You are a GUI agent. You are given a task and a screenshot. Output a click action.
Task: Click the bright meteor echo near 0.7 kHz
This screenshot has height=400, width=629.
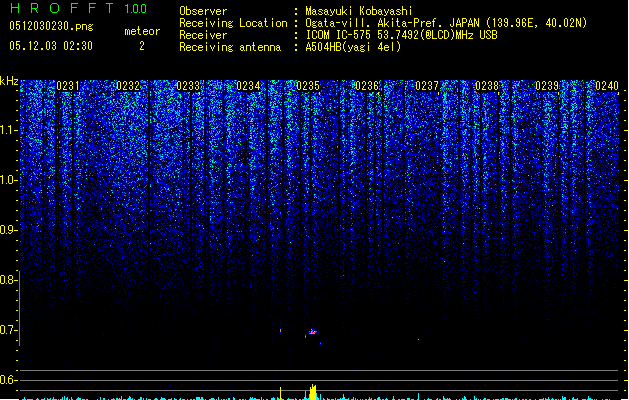[x=312, y=332]
